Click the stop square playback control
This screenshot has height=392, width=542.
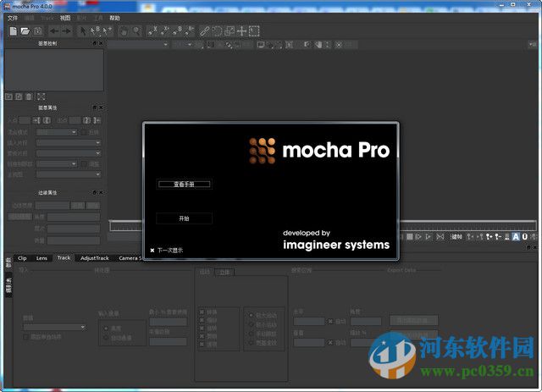pyautogui.click(x=410, y=237)
